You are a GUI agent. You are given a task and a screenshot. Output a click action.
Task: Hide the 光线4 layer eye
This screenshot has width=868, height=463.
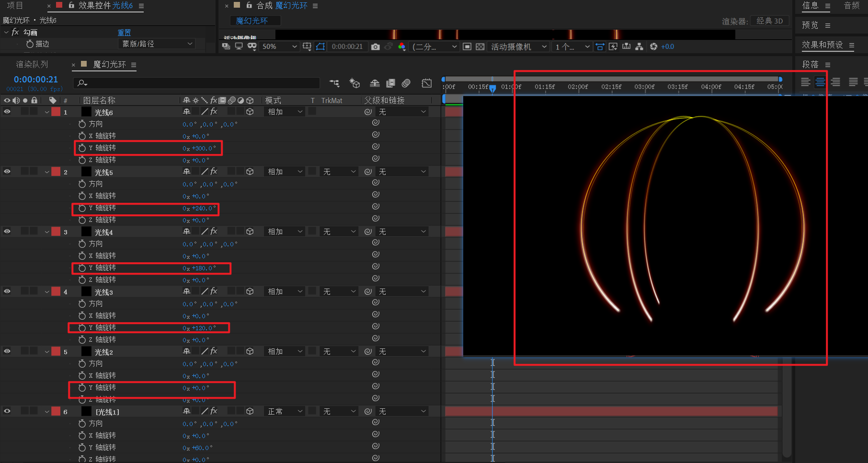[x=7, y=231]
